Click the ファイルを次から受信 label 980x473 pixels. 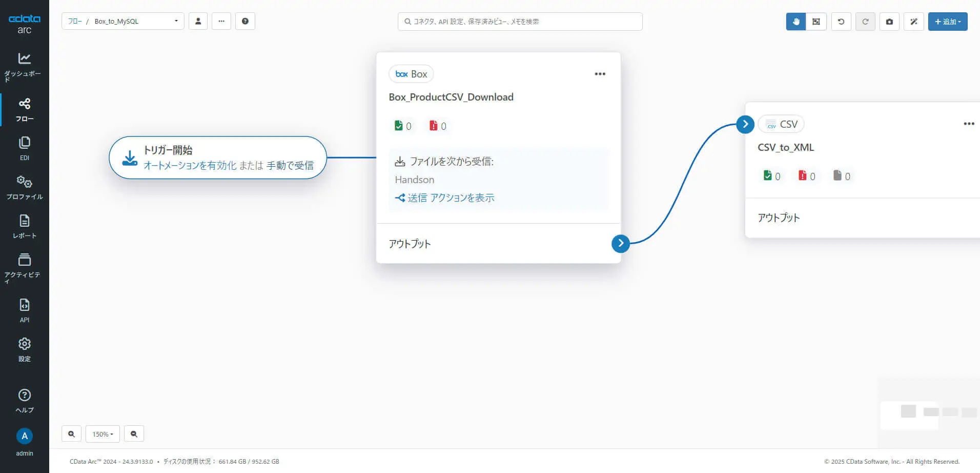(452, 162)
